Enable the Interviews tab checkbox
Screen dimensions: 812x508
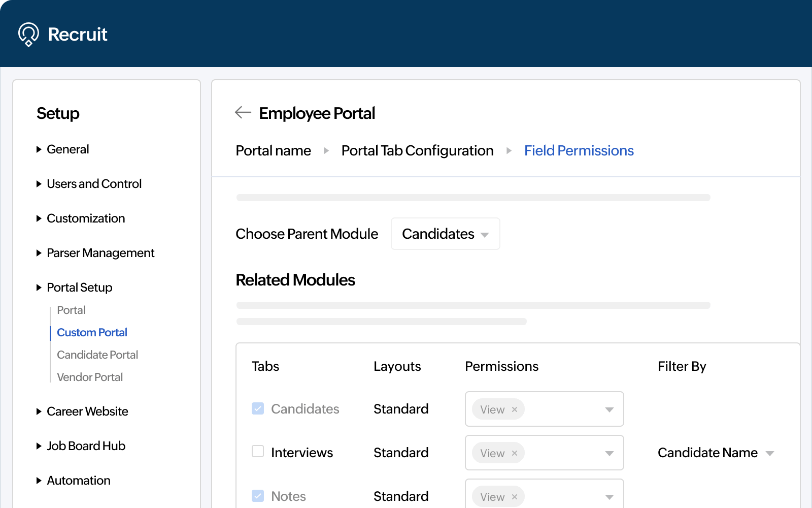258,451
